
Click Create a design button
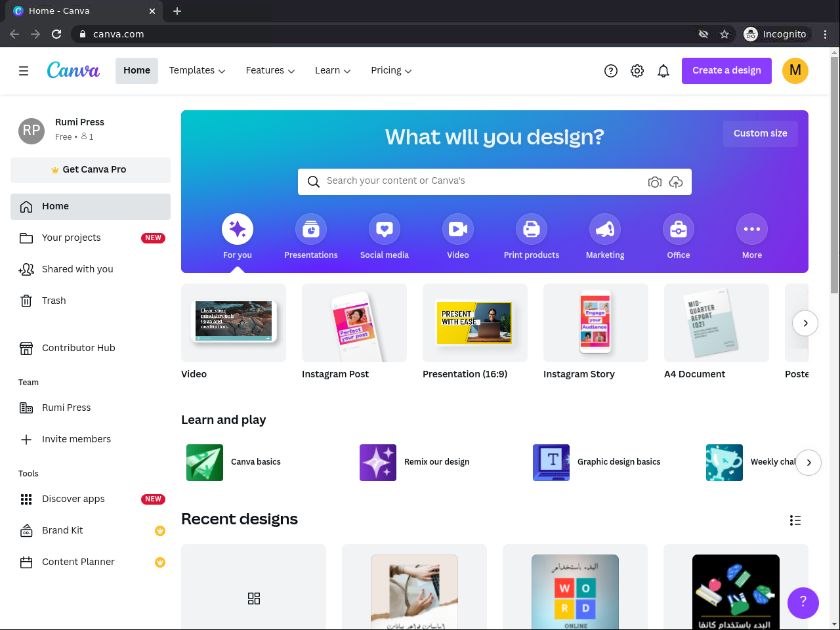(x=726, y=71)
